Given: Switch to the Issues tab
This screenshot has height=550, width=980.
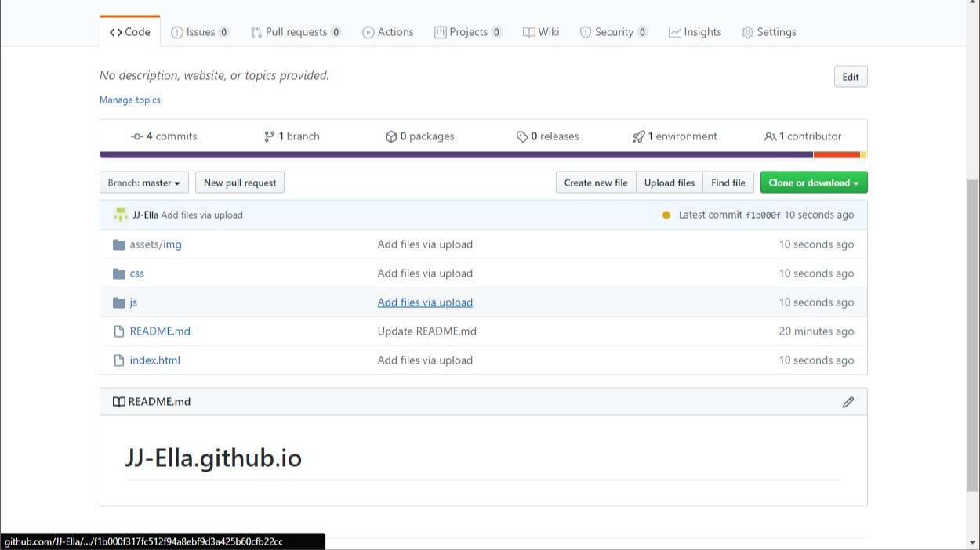Looking at the screenshot, I should (x=200, y=32).
